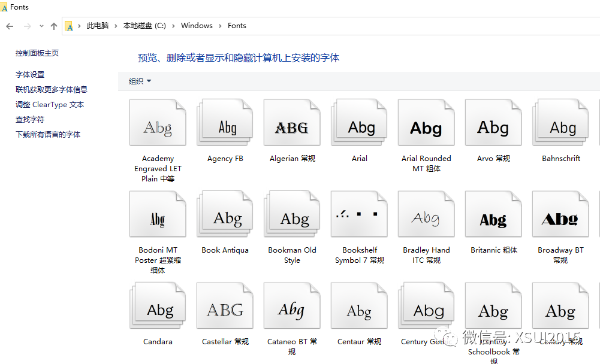Select the Bookshelf Symbol 7 font icon
This screenshot has width=600, height=364.
[x=359, y=214]
